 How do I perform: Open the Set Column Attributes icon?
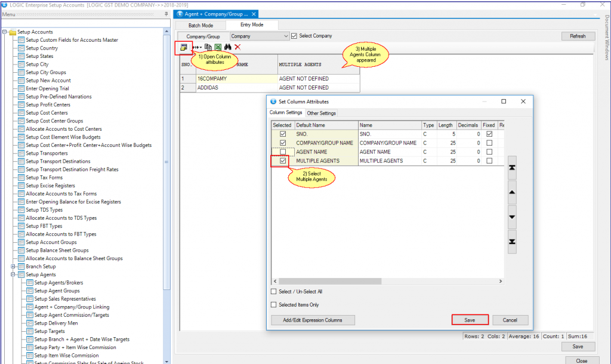pyautogui.click(x=184, y=48)
